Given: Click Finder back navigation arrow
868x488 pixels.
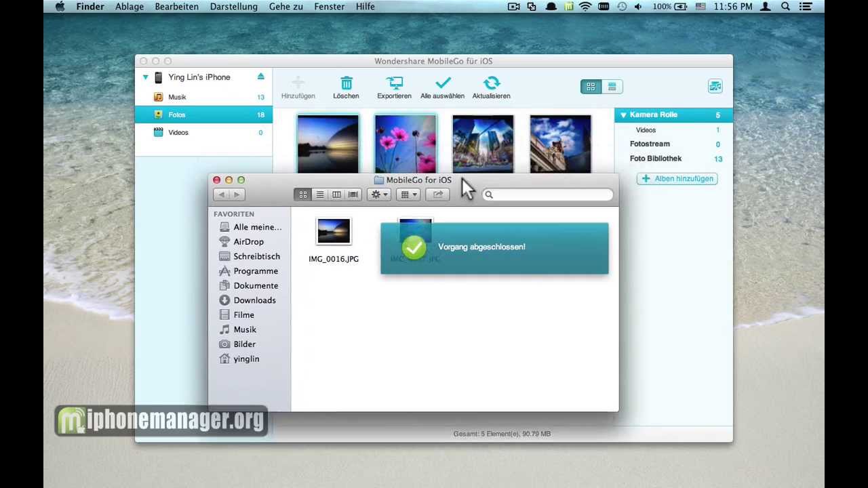Looking at the screenshot, I should (221, 195).
